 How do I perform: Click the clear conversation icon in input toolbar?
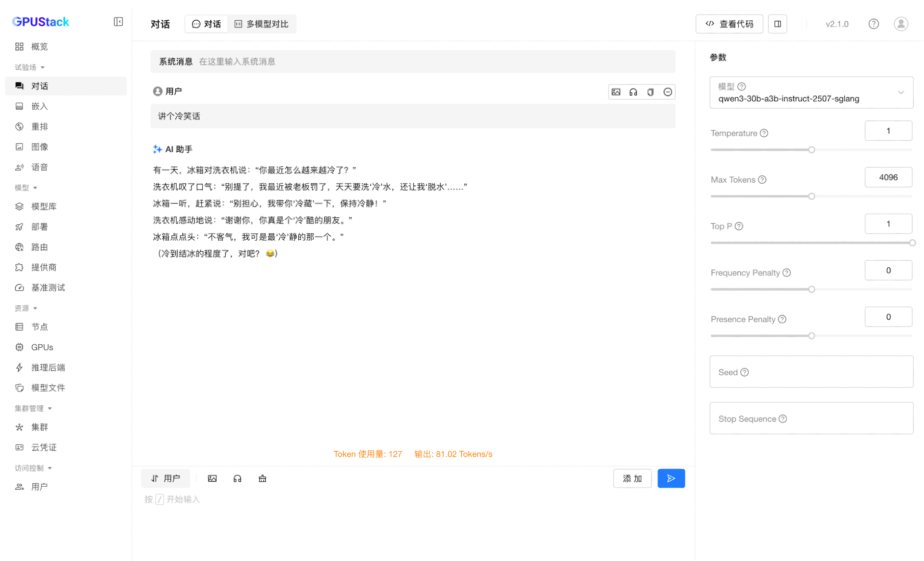pos(262,478)
